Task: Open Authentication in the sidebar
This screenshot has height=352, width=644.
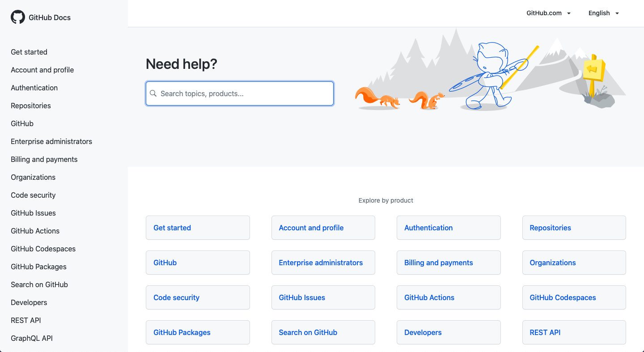Action: (x=34, y=88)
